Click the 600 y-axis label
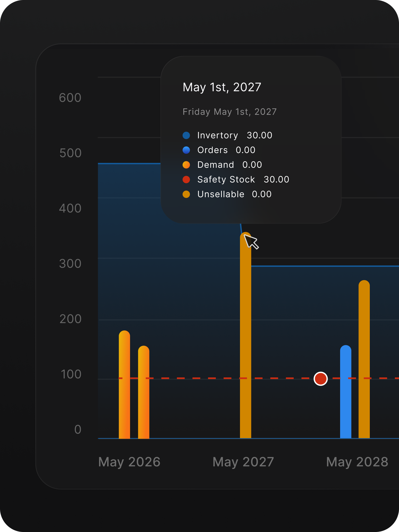This screenshot has height=532, width=399. [70, 98]
